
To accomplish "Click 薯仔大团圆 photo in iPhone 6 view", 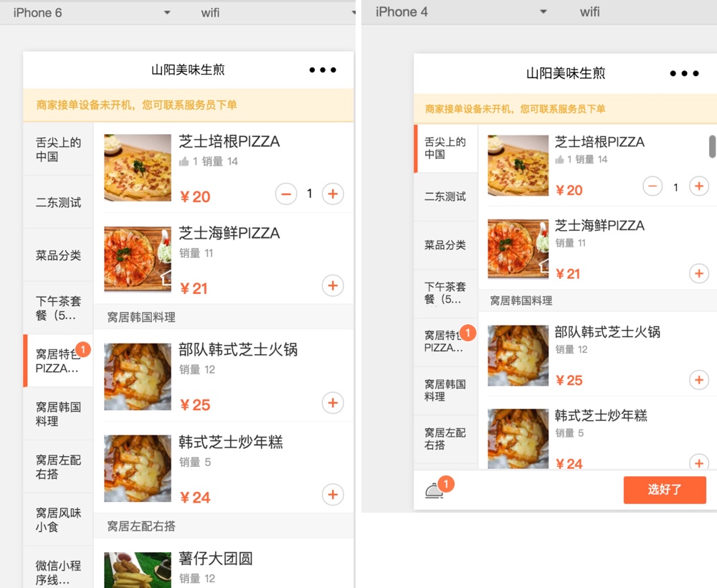I will click(x=138, y=570).
